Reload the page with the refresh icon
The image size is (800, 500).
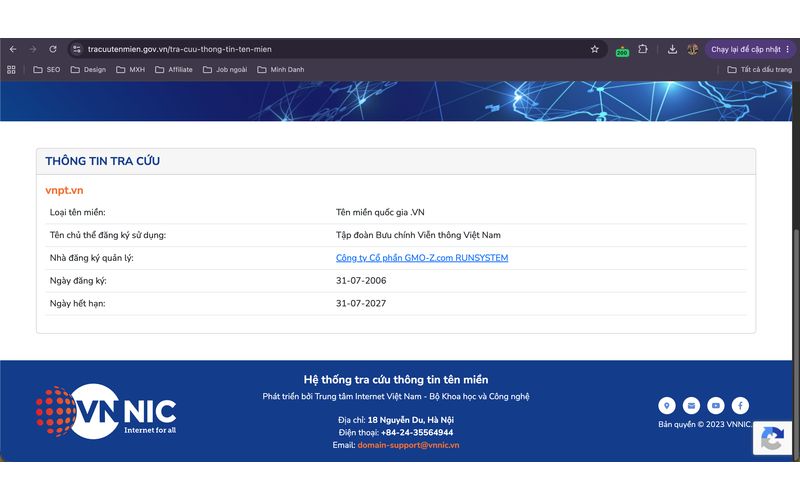click(53, 49)
